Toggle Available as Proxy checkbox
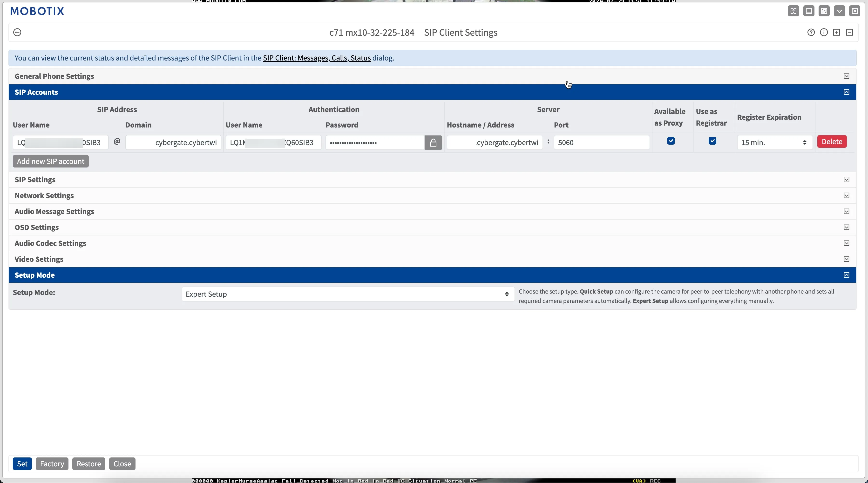 point(671,141)
